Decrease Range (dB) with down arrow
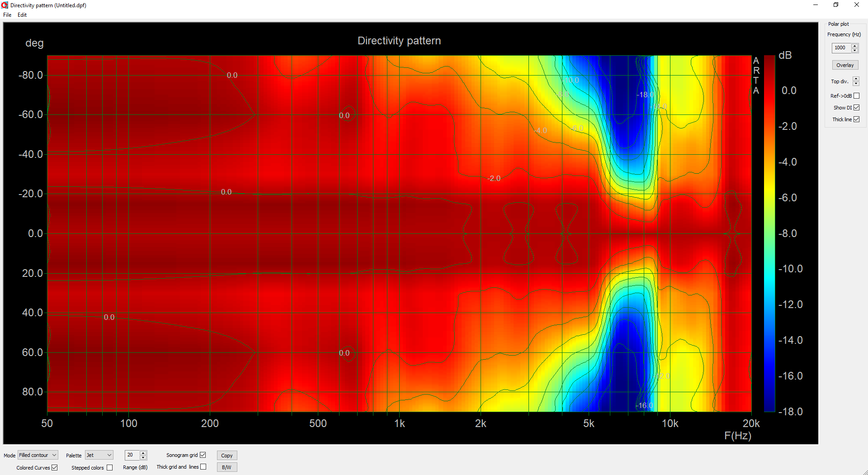Viewport: 868px width, 475px height. click(143, 457)
